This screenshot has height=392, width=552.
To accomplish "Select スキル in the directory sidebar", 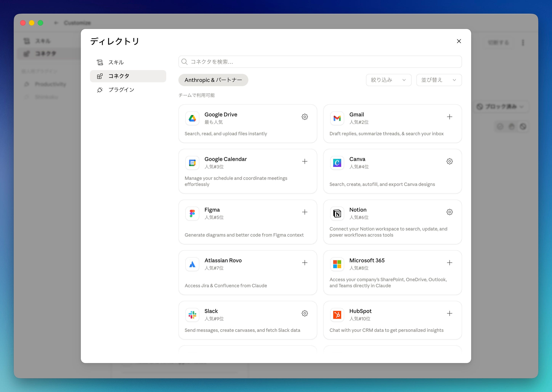I will (x=128, y=62).
